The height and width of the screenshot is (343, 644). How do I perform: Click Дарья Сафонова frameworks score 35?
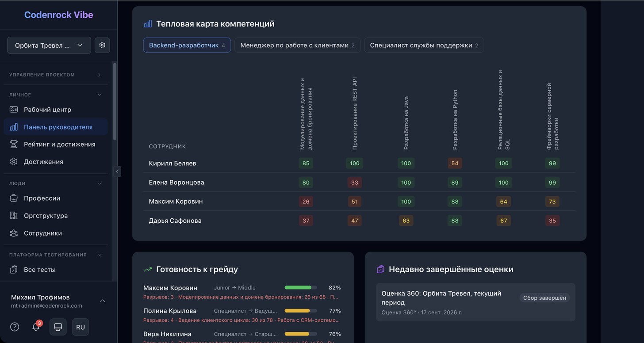(552, 220)
